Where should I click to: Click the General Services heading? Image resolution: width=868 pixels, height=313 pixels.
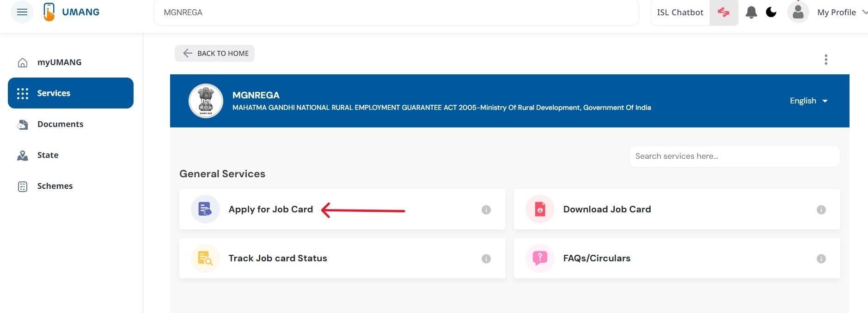point(222,174)
